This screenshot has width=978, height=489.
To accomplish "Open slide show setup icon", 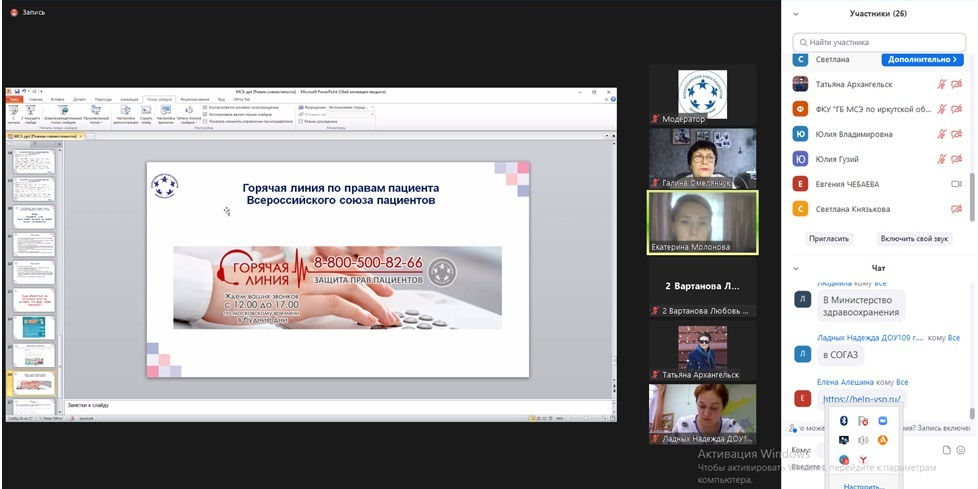I will click(x=125, y=110).
